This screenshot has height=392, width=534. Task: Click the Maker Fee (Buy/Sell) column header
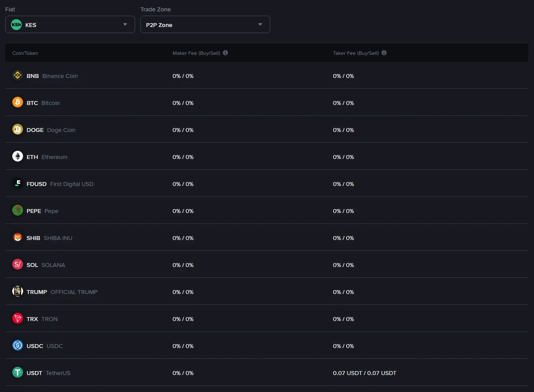(x=196, y=53)
